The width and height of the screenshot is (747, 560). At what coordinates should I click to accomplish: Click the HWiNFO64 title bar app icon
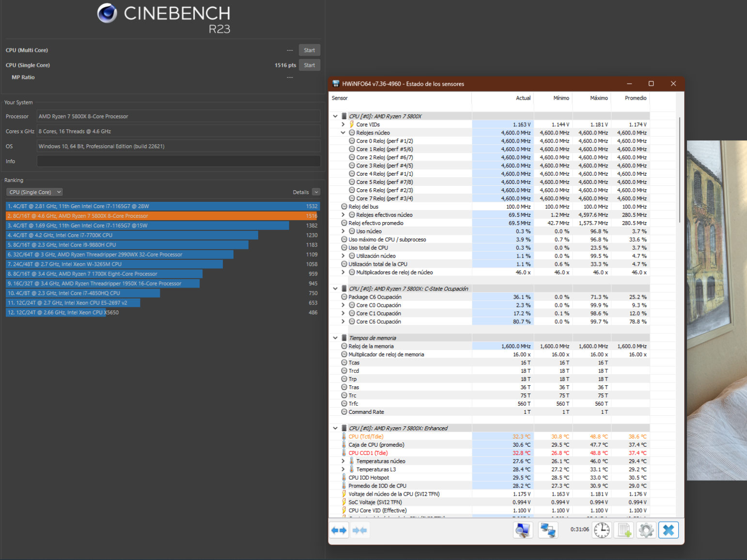point(336,84)
